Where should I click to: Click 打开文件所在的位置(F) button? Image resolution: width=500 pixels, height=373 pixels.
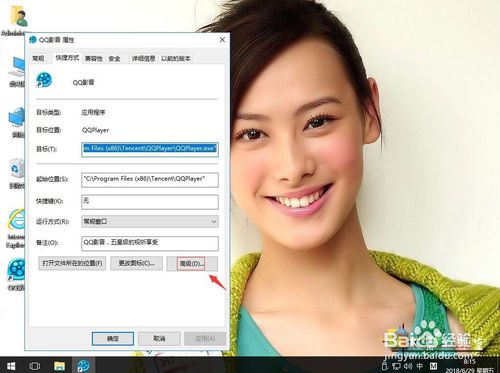pyautogui.click(x=72, y=263)
